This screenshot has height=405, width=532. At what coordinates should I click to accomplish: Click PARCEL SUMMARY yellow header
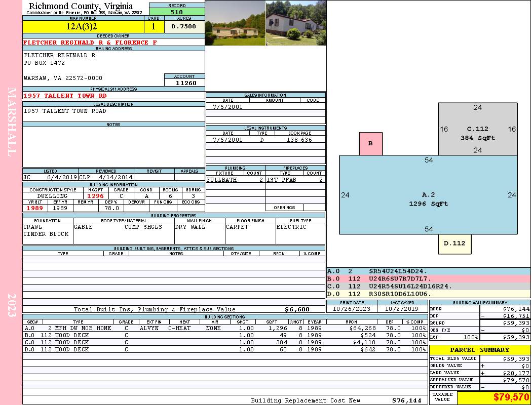point(480,350)
